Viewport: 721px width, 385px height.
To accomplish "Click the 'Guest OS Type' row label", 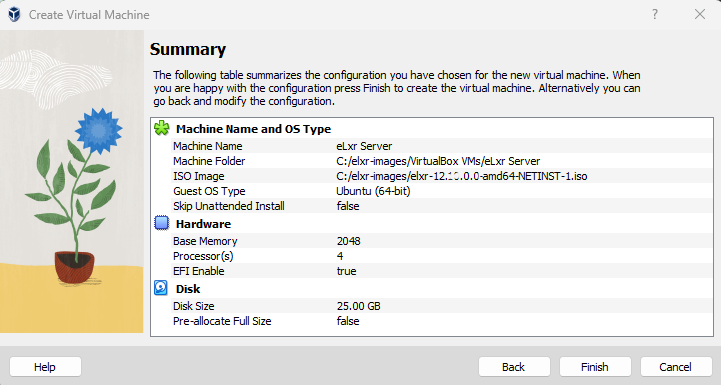I will [209, 191].
